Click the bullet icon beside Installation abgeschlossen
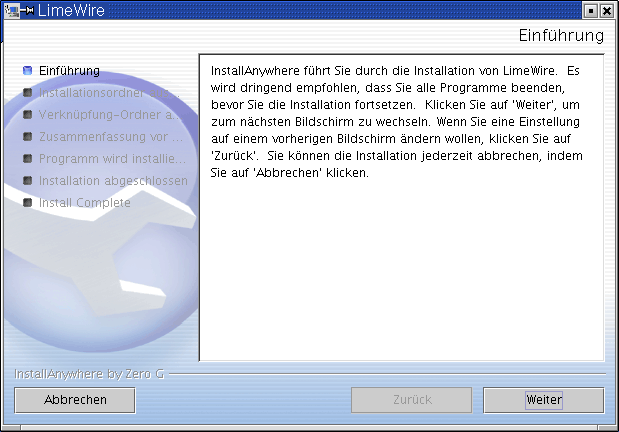 (28, 181)
